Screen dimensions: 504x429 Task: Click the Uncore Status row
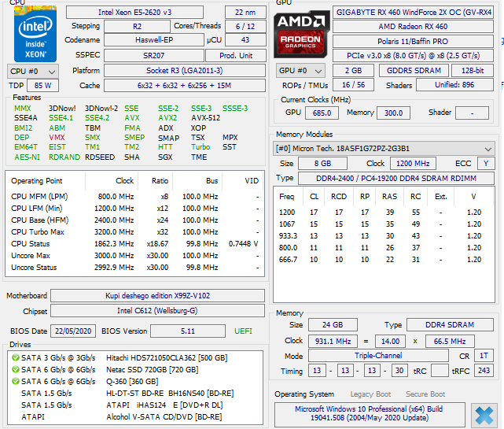click(135, 268)
